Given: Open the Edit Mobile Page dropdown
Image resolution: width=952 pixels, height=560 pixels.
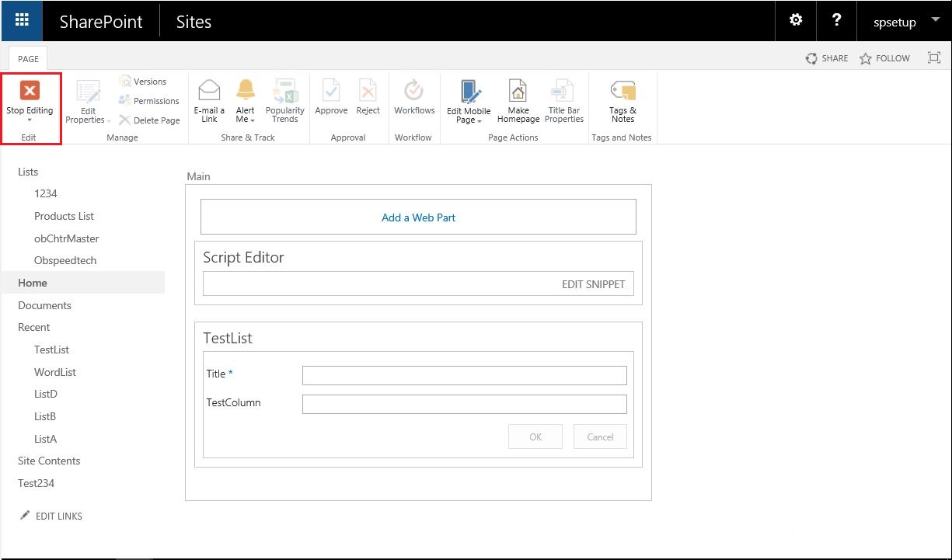Looking at the screenshot, I should pyautogui.click(x=469, y=102).
